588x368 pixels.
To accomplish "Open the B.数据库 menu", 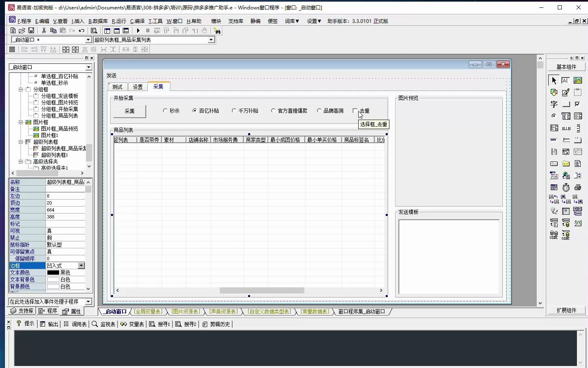I will 98,21.
